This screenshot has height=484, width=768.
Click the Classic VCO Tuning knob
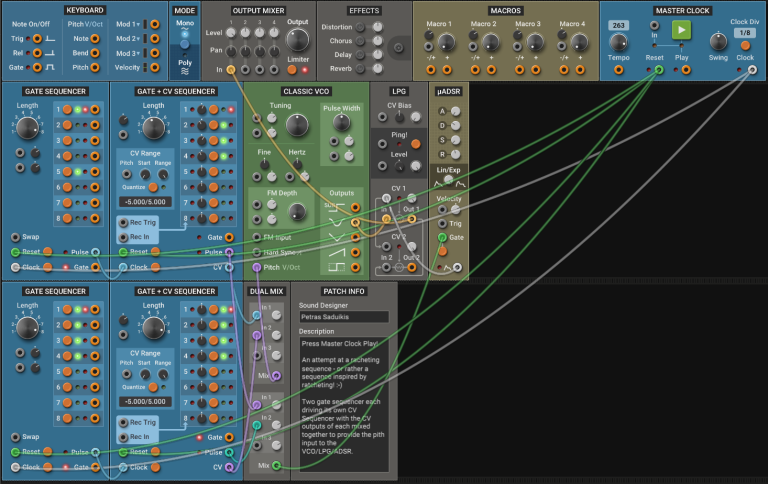(297, 125)
